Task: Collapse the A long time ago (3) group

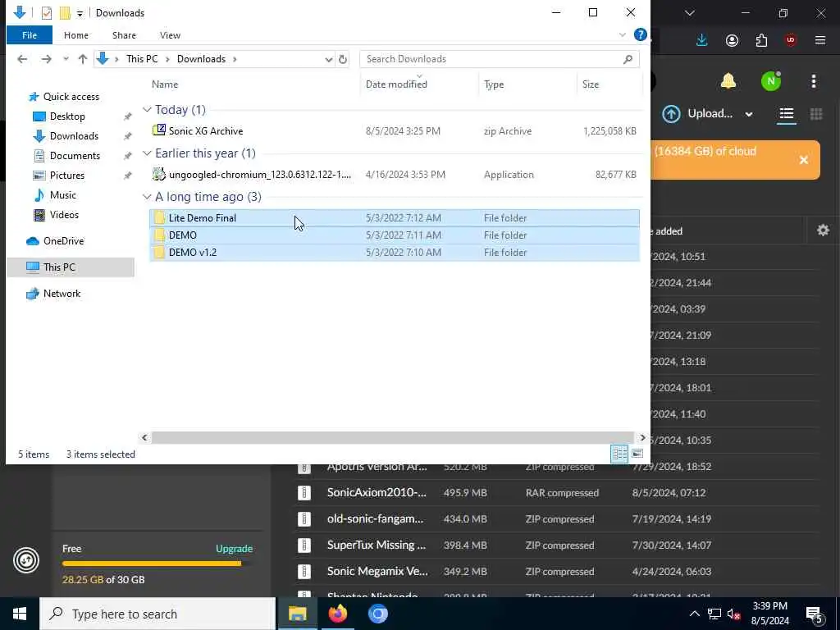Action: tap(147, 197)
